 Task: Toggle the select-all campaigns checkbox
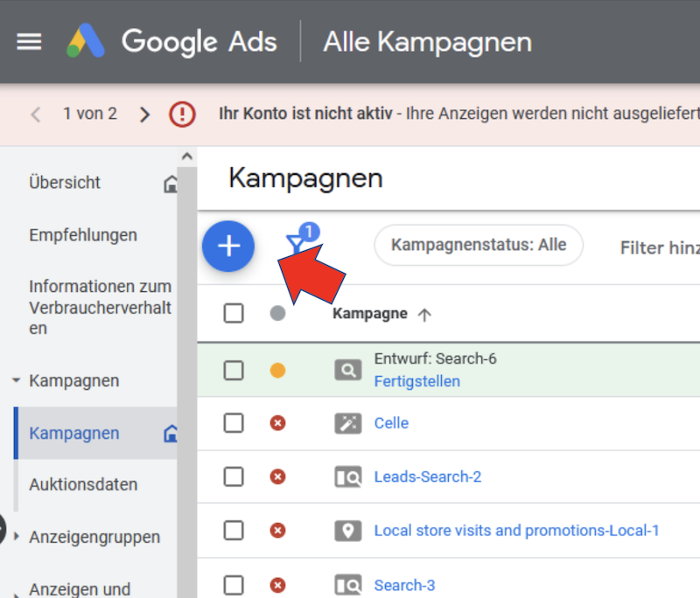[234, 313]
